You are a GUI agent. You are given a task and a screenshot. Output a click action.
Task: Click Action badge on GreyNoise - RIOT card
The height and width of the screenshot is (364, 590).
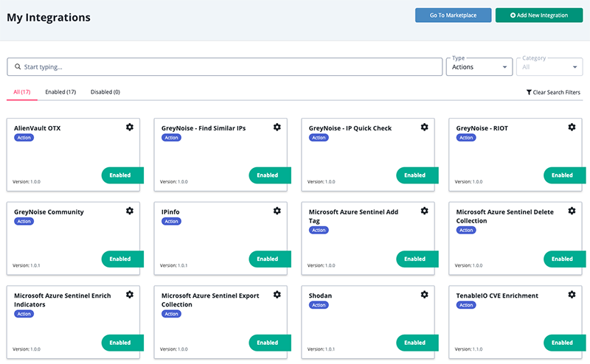(466, 138)
